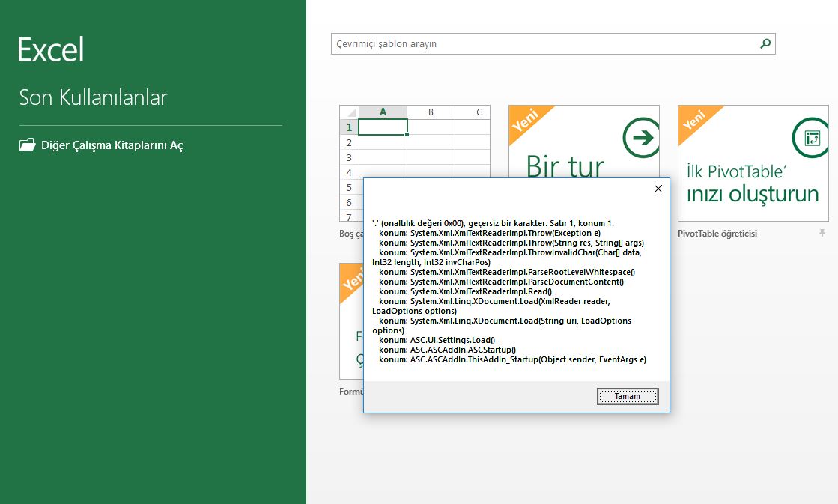
Task: Click the open folder icon in sidebar
Action: 27,145
